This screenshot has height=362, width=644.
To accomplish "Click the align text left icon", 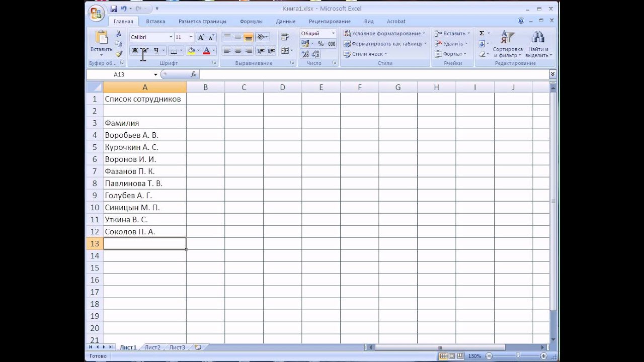I will point(227,51).
